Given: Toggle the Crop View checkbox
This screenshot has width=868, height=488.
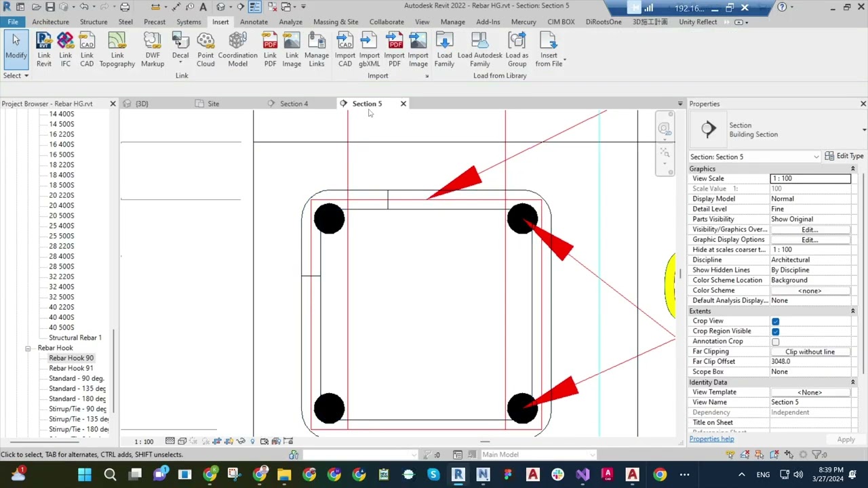Looking at the screenshot, I should (775, 321).
